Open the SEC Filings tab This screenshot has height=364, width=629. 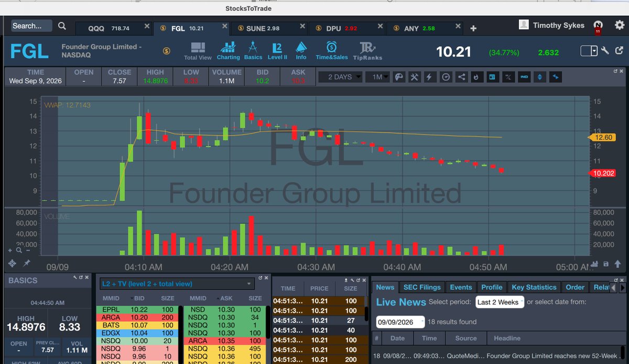point(421,287)
